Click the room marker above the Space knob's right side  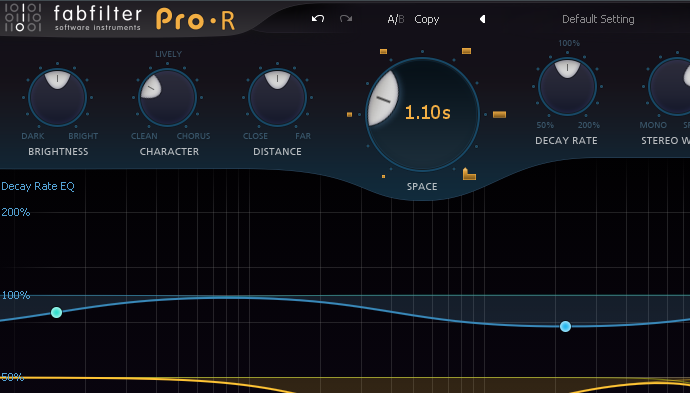466,51
